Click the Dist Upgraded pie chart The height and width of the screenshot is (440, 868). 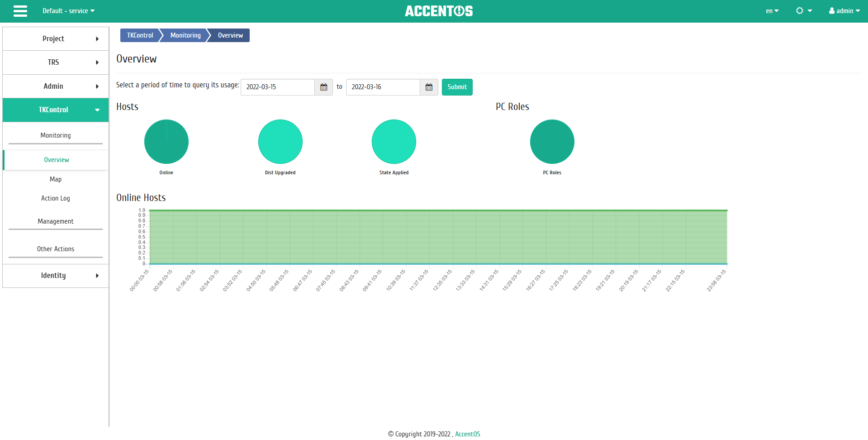point(280,142)
